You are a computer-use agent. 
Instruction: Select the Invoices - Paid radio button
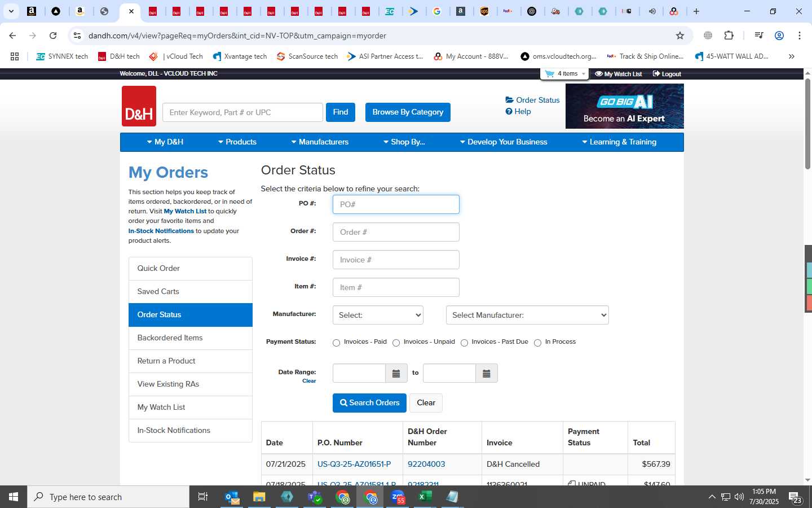[337, 343]
